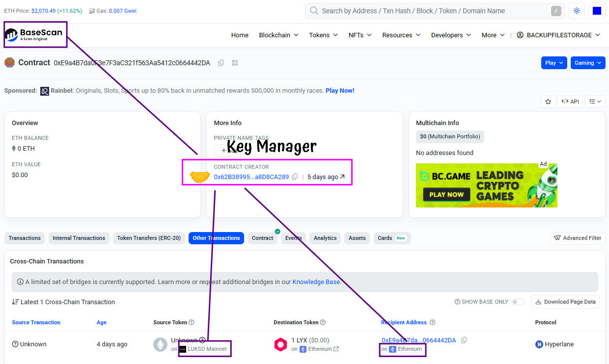Screen dimensions: 609x364
Task: Copy recipient address 0xE9a4B7da...0664442DA
Action: click(x=464, y=340)
